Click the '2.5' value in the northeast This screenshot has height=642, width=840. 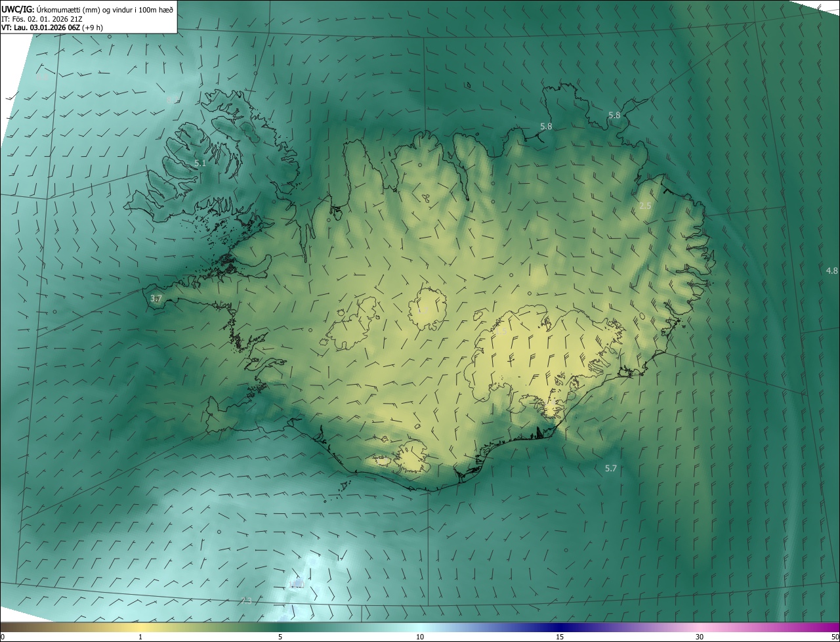pyautogui.click(x=645, y=205)
